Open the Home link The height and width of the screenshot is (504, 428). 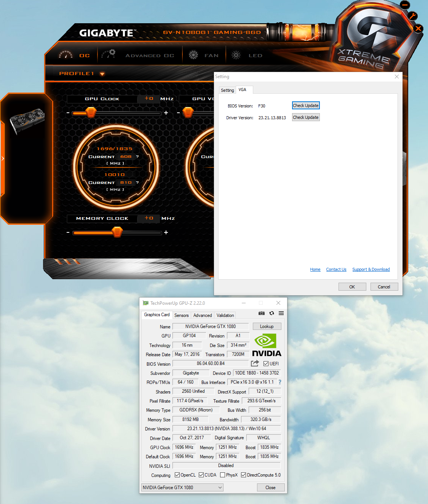315,269
